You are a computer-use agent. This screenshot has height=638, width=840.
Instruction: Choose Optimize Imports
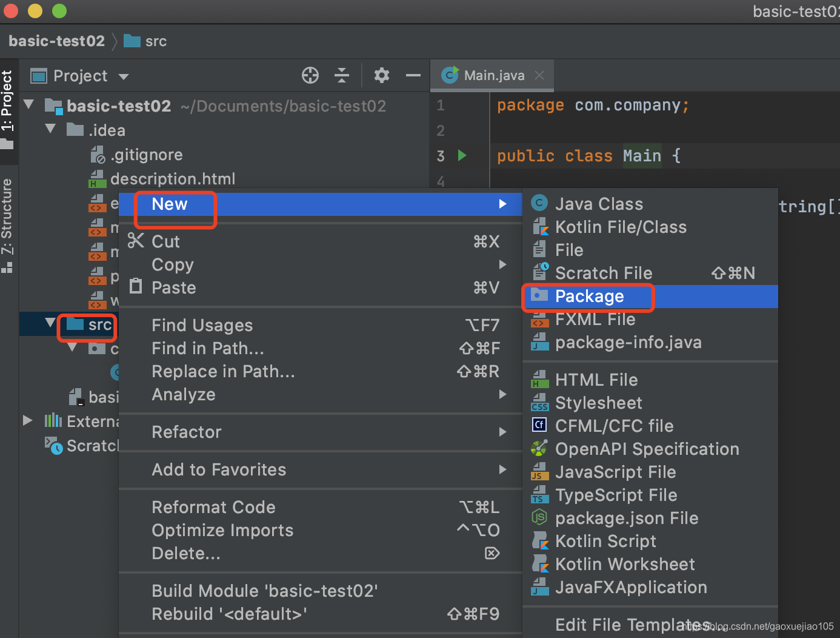pos(320,530)
